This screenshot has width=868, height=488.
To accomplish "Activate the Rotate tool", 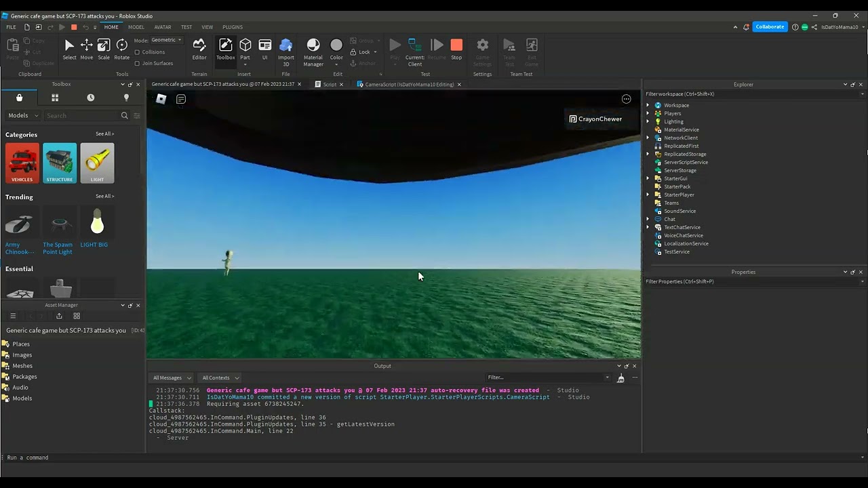I will click(x=122, y=49).
